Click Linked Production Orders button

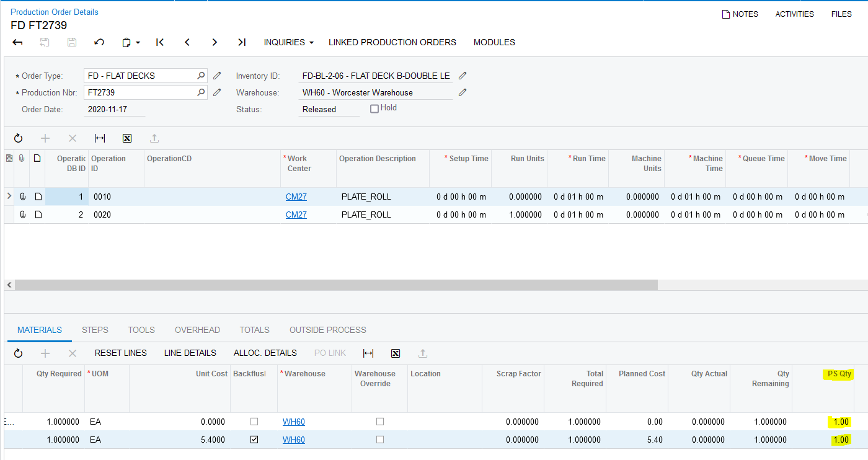coord(392,42)
